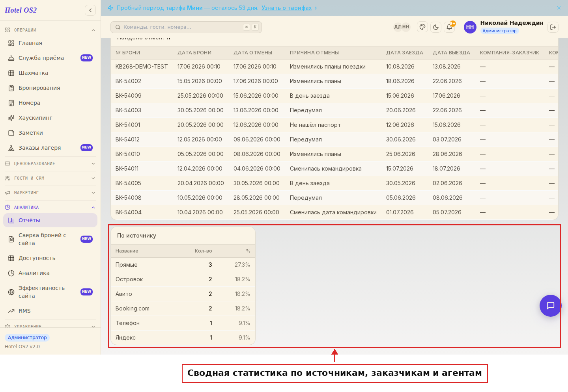Go to Бронирования page
This screenshot has width=568, height=392.
50,88
